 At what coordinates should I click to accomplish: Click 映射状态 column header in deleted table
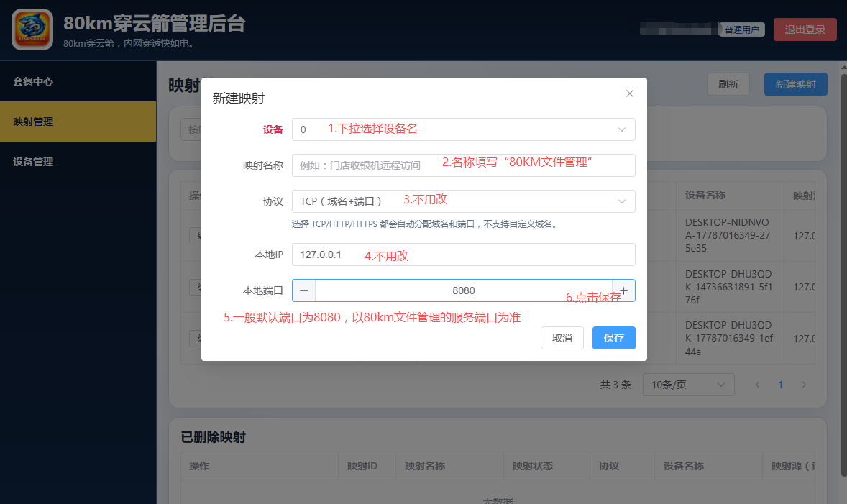click(533, 466)
